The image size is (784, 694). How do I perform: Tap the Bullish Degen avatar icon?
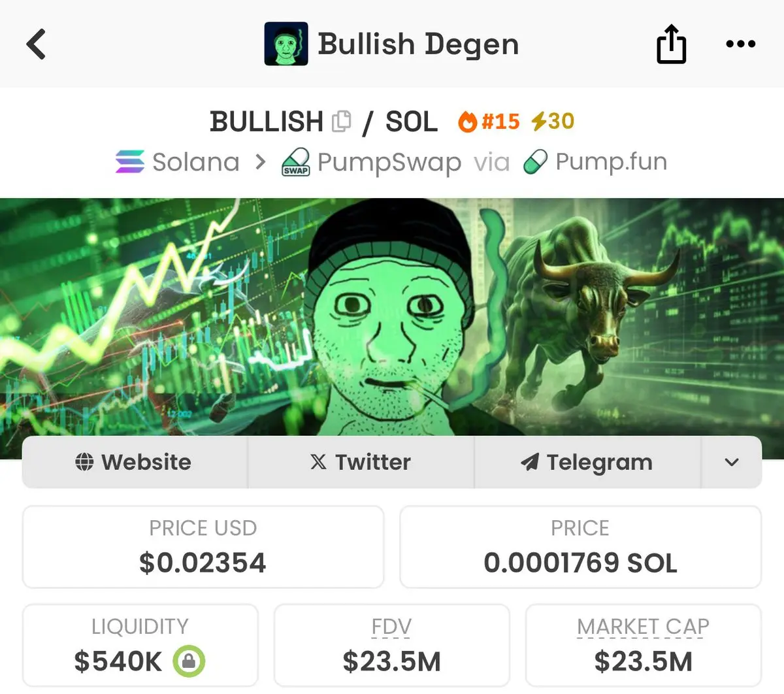click(x=286, y=44)
